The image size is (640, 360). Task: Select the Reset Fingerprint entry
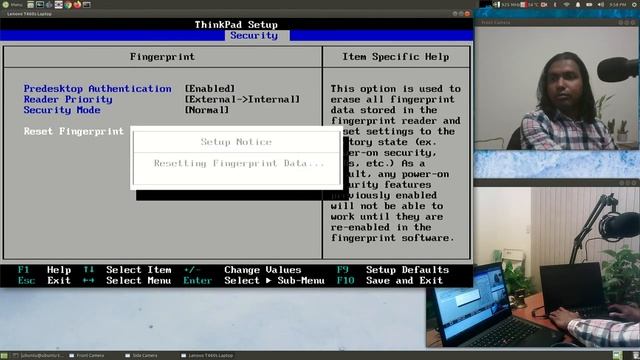(73, 131)
